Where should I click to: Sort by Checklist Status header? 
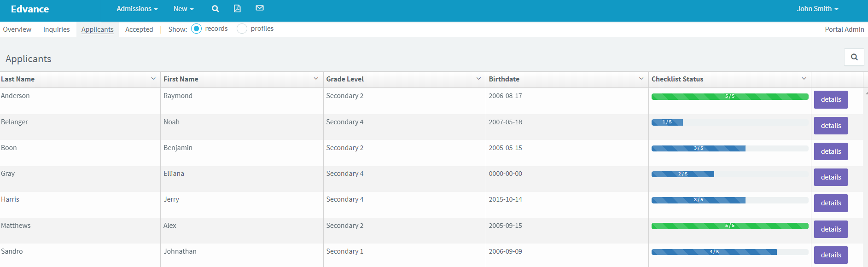coord(677,79)
